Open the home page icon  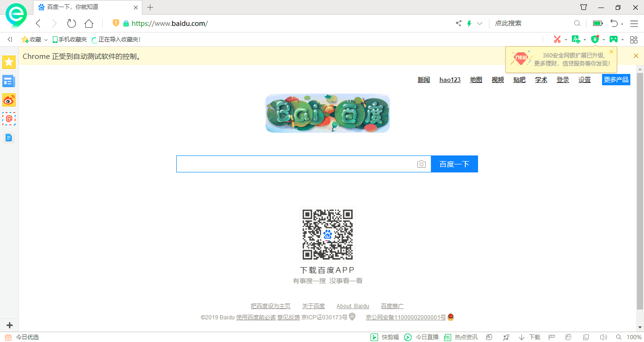[x=89, y=24]
